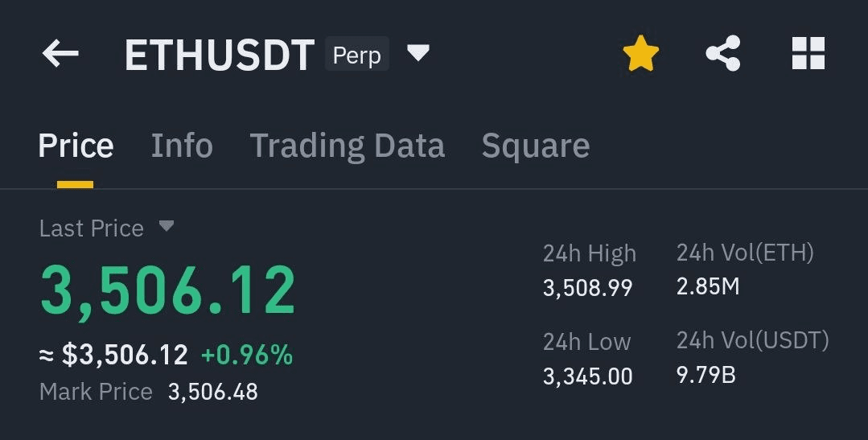
Task: Open the share icon
Action: click(x=723, y=53)
